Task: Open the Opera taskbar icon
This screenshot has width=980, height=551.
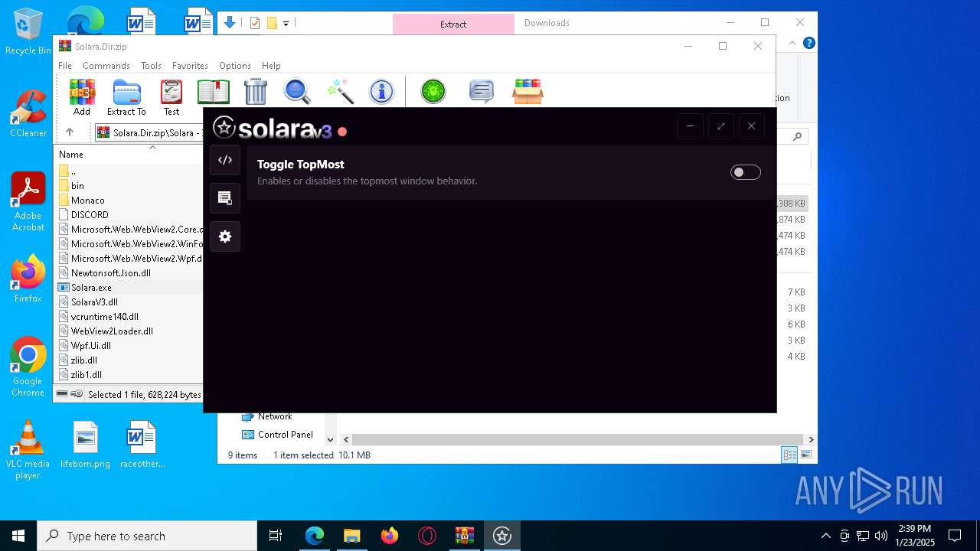Action: coord(427,536)
